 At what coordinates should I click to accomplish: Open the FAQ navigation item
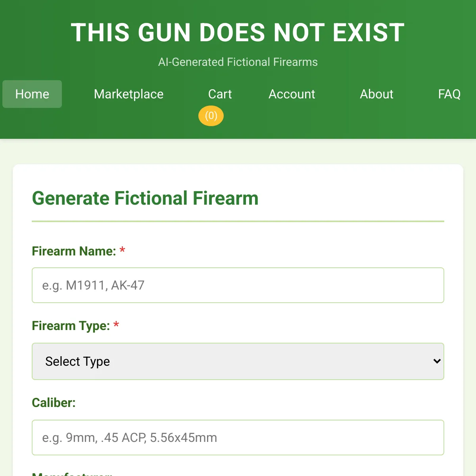pos(449,94)
